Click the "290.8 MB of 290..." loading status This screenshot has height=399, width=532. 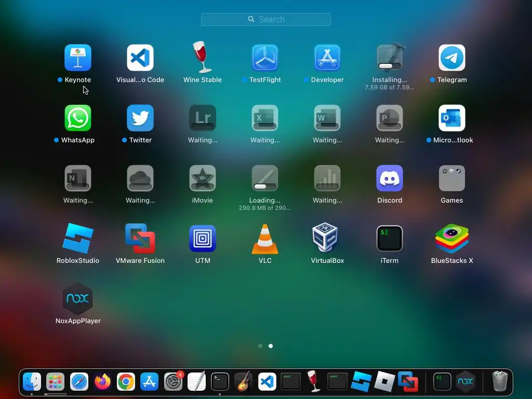pyautogui.click(x=264, y=208)
